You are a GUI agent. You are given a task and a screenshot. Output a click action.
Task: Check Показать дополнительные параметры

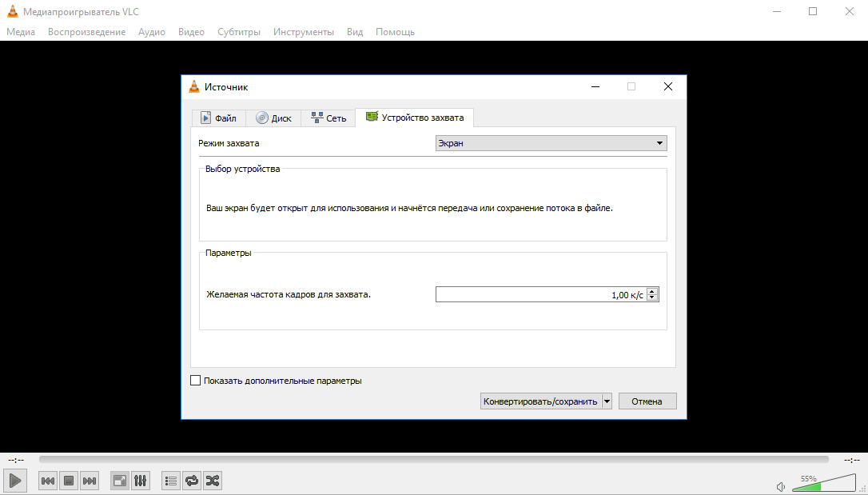coord(195,381)
